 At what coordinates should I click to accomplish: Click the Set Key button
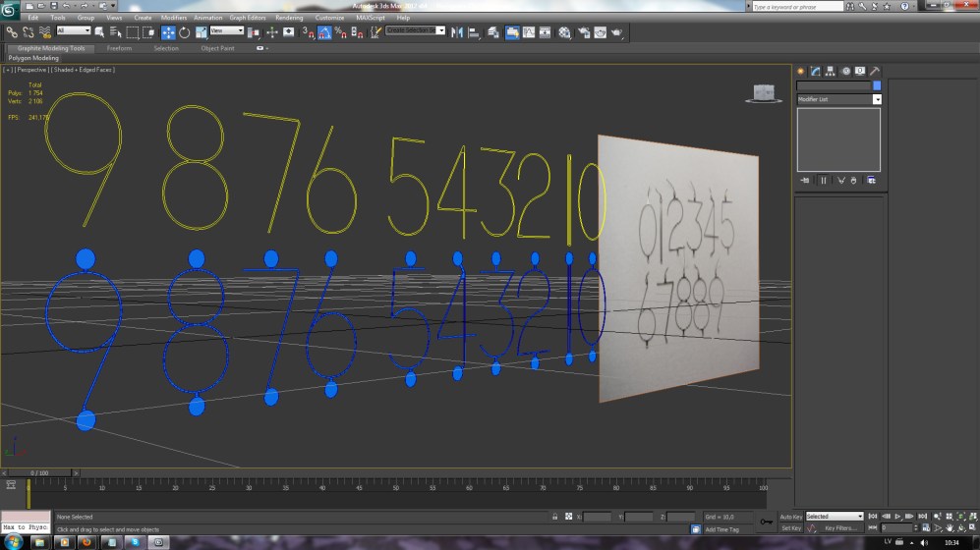[790, 528]
